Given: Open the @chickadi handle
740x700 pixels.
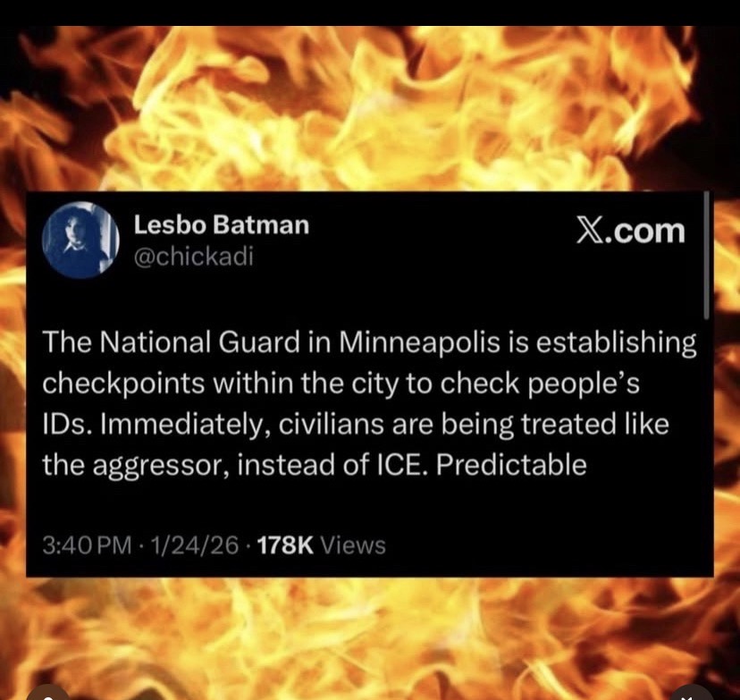Looking at the screenshot, I should click(x=194, y=257).
